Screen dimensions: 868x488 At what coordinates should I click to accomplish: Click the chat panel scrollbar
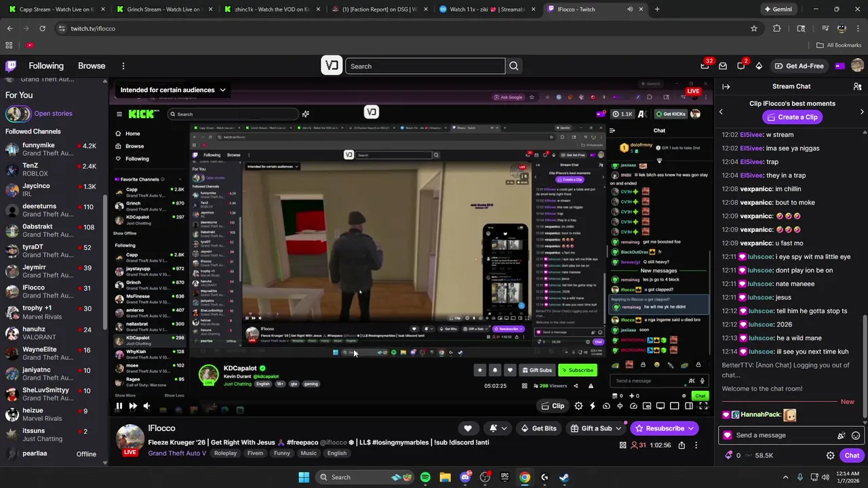[x=864, y=366]
